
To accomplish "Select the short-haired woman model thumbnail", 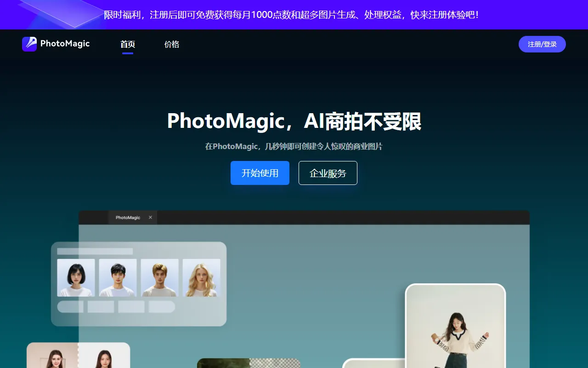I will (x=76, y=278).
